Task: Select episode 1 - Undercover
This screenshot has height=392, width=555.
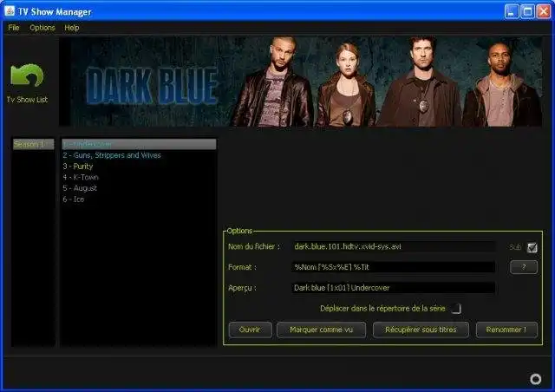Action: point(139,144)
